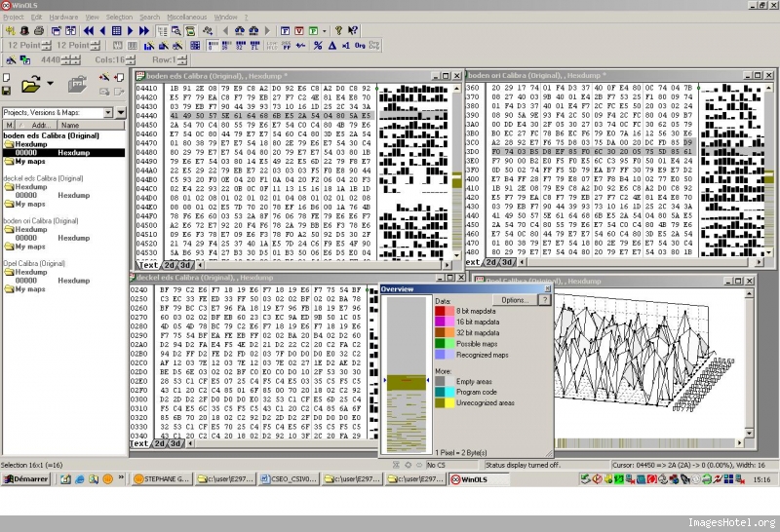
Task: Click the ? button in Overview panel
Action: [x=545, y=300]
